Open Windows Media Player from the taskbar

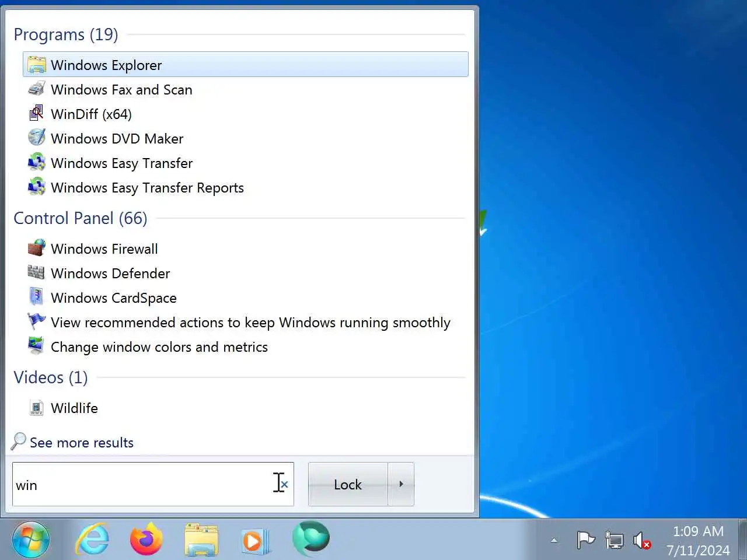pos(255,541)
